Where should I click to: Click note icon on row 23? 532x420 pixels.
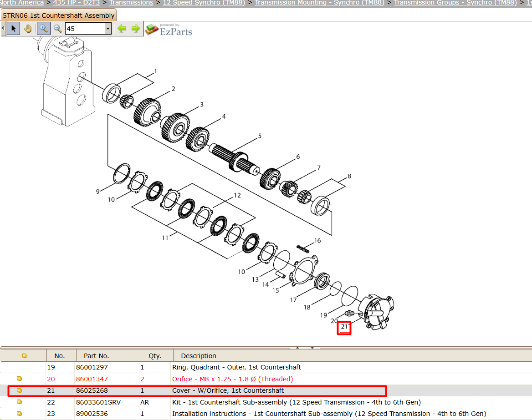tap(19, 414)
